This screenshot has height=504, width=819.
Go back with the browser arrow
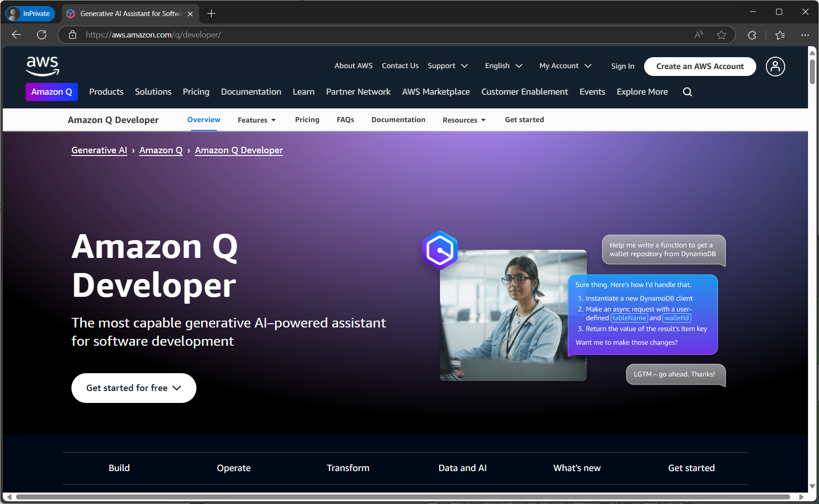pos(16,35)
